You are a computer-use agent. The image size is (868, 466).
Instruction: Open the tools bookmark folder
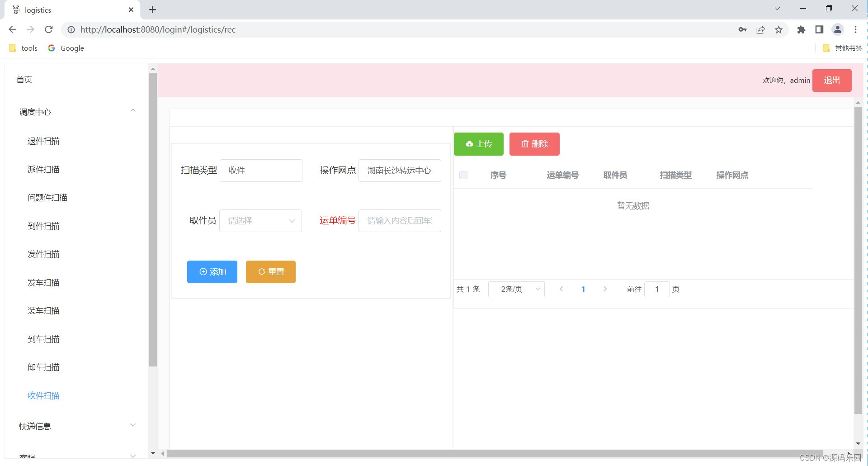tap(24, 48)
